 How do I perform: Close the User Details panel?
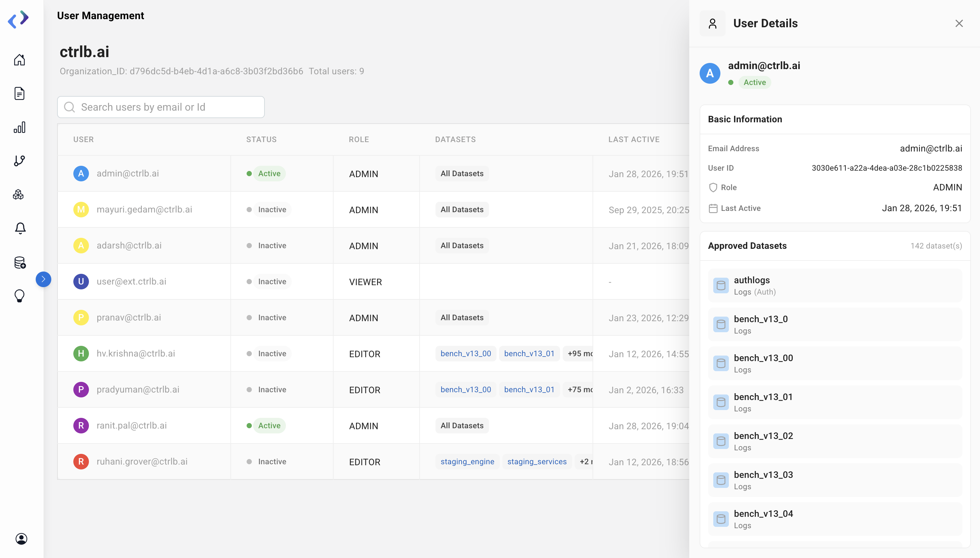pos(959,23)
